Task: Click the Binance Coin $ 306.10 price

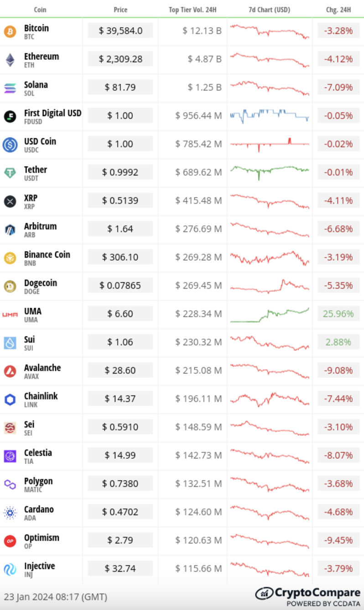Action: tap(120, 257)
